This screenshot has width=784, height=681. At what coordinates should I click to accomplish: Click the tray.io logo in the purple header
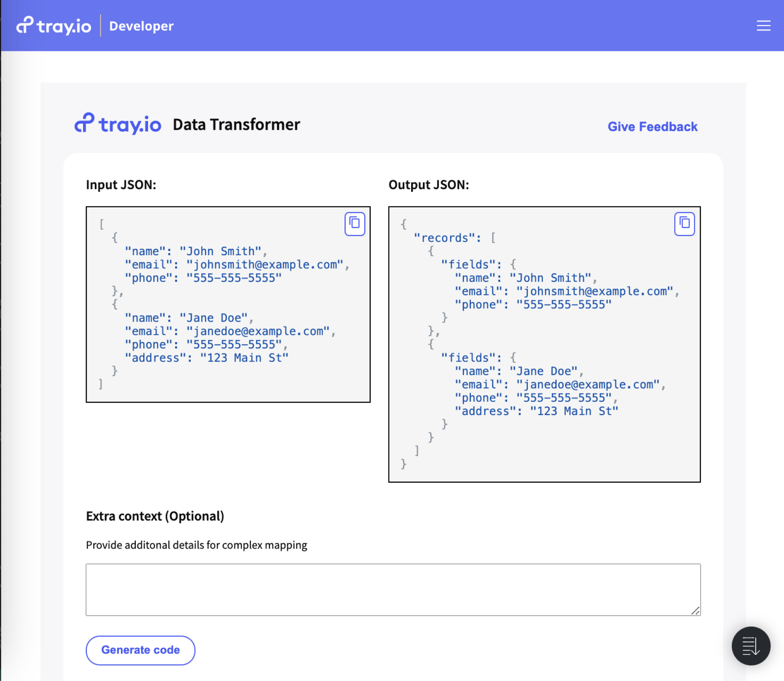54,25
